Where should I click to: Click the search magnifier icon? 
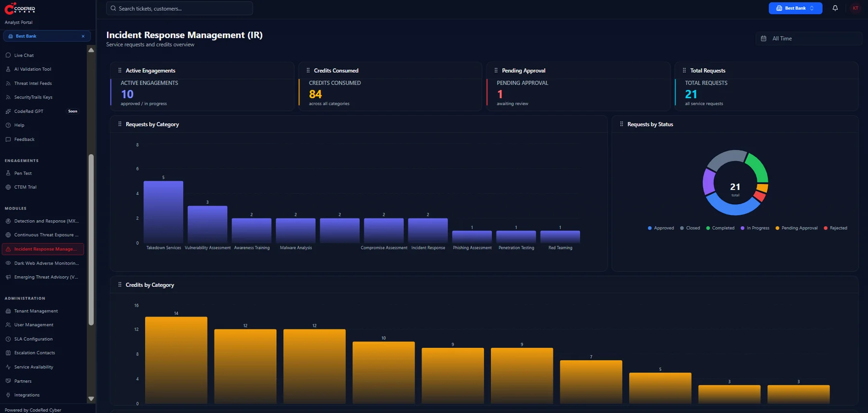(x=113, y=8)
